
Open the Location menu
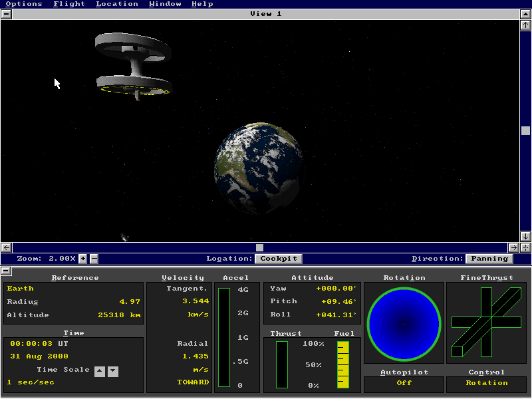[117, 4]
